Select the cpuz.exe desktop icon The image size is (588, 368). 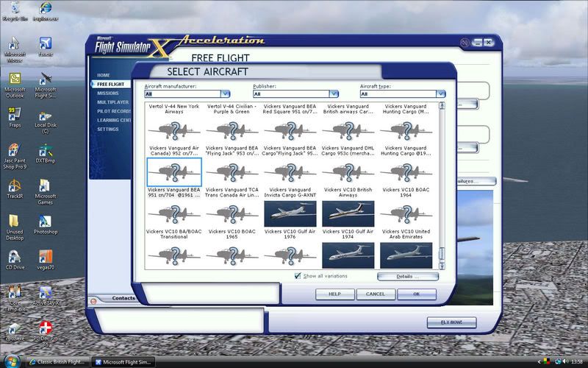(15, 332)
